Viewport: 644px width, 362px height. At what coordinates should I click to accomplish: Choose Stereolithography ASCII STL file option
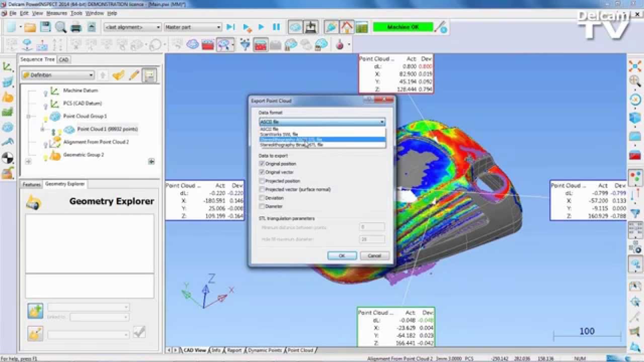click(x=322, y=139)
